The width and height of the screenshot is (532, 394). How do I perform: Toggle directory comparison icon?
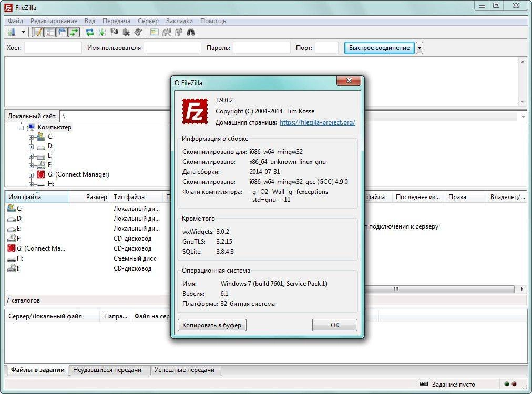[x=167, y=32]
